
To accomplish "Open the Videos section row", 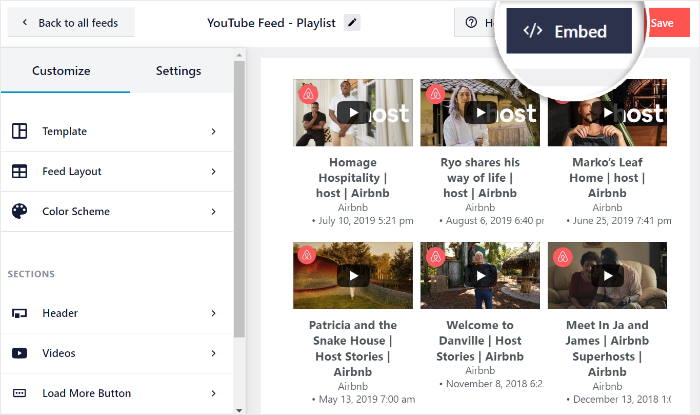I will pos(117,353).
